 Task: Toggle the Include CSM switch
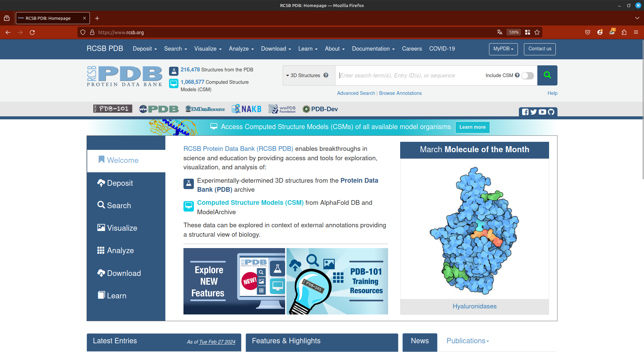tap(528, 75)
